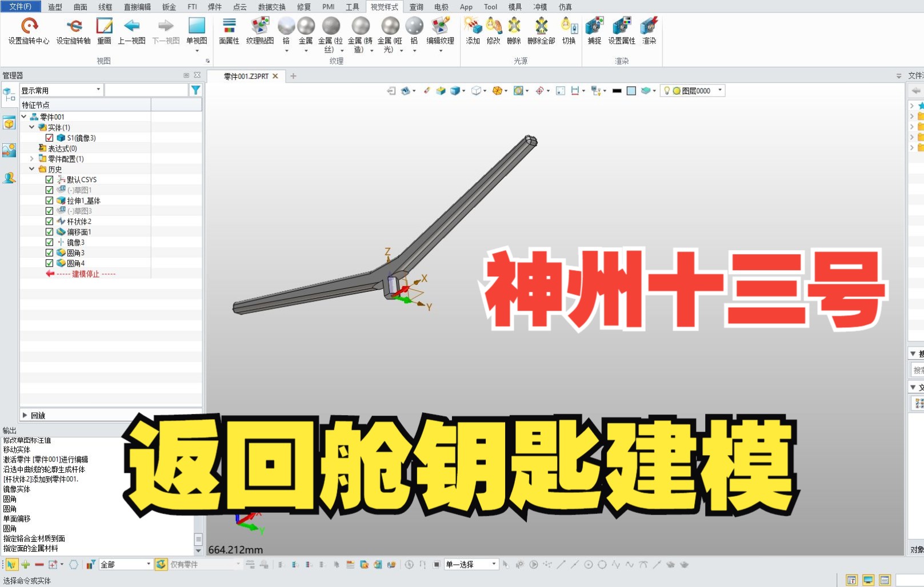Toggle the 杆状体2 checkbox in history tree

(49, 221)
